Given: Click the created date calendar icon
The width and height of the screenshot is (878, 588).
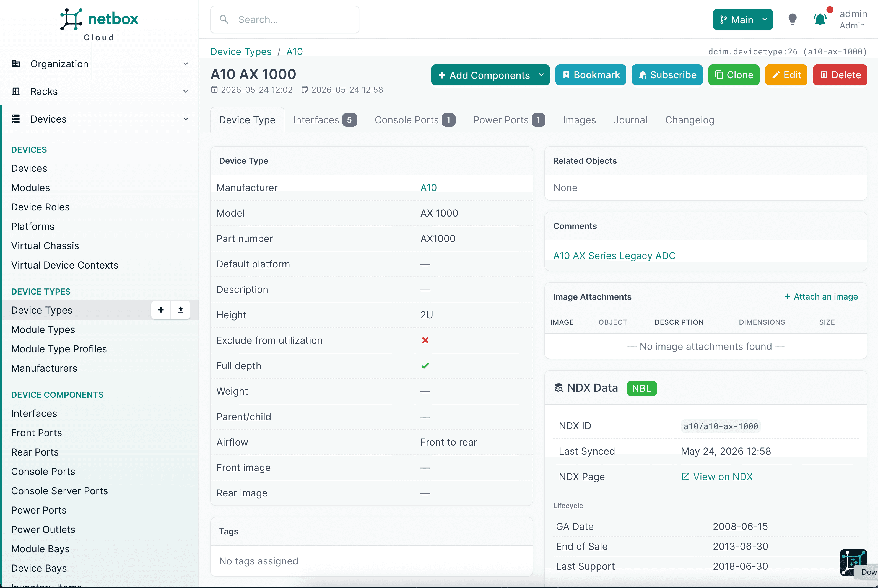Looking at the screenshot, I should tap(214, 90).
